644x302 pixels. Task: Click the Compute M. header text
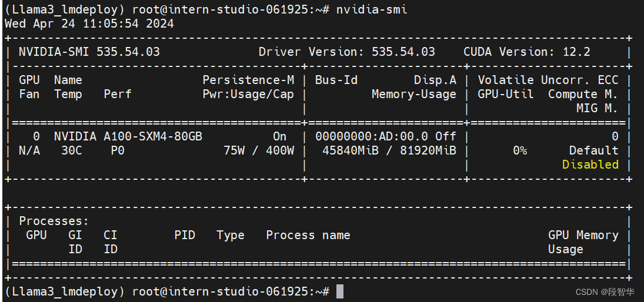pos(583,95)
